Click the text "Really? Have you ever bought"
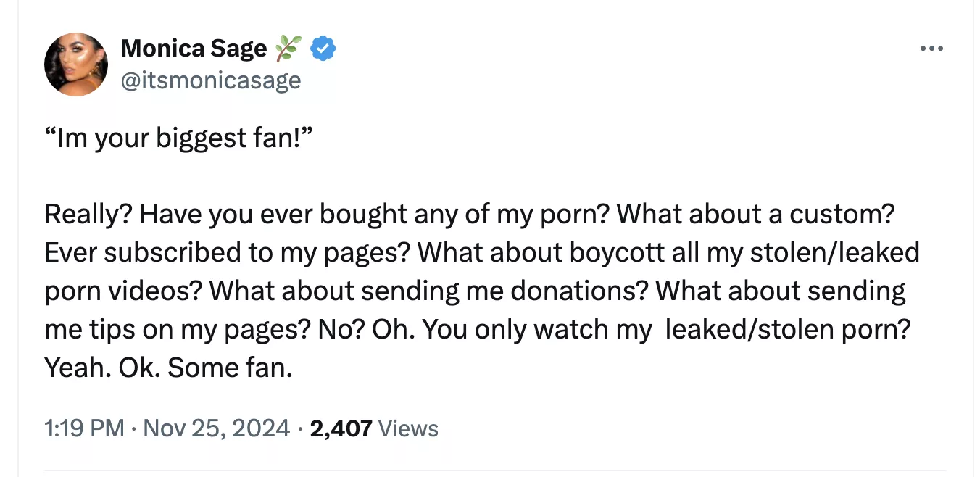 click(225, 215)
